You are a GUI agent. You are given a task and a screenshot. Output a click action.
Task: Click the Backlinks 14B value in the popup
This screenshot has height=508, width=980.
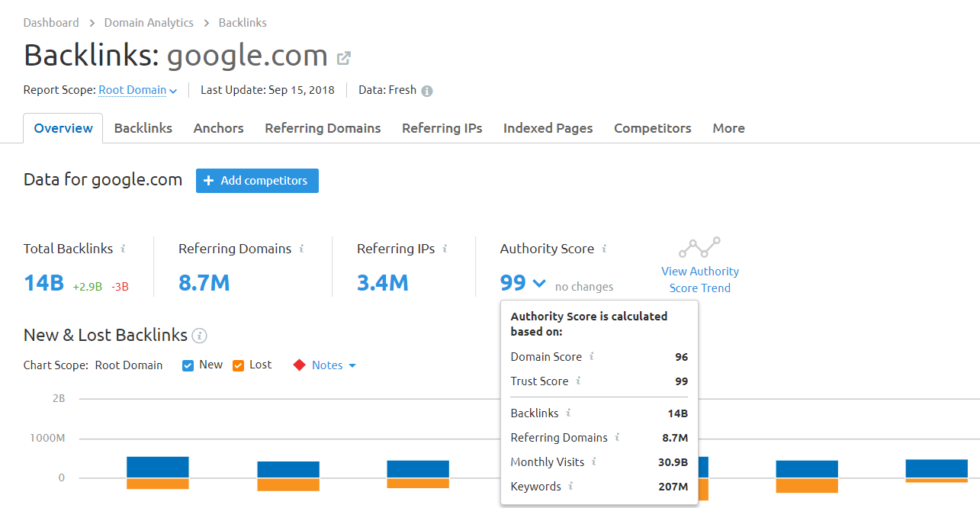tap(678, 413)
